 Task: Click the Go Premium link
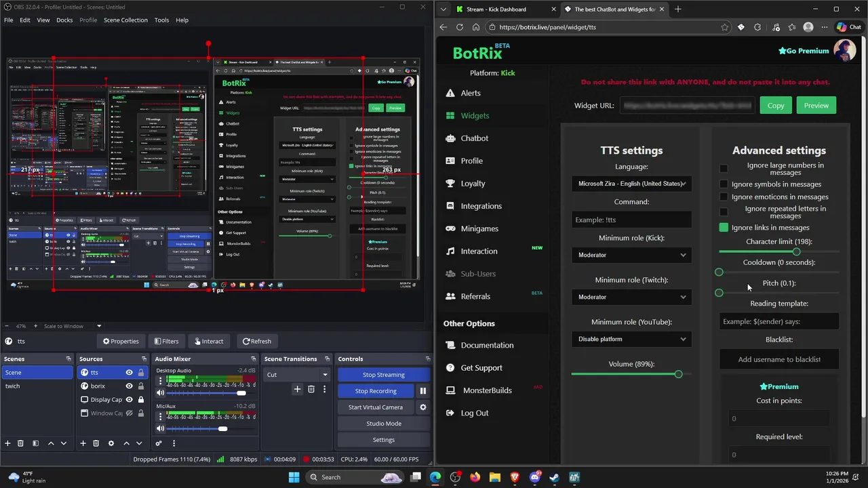804,51
